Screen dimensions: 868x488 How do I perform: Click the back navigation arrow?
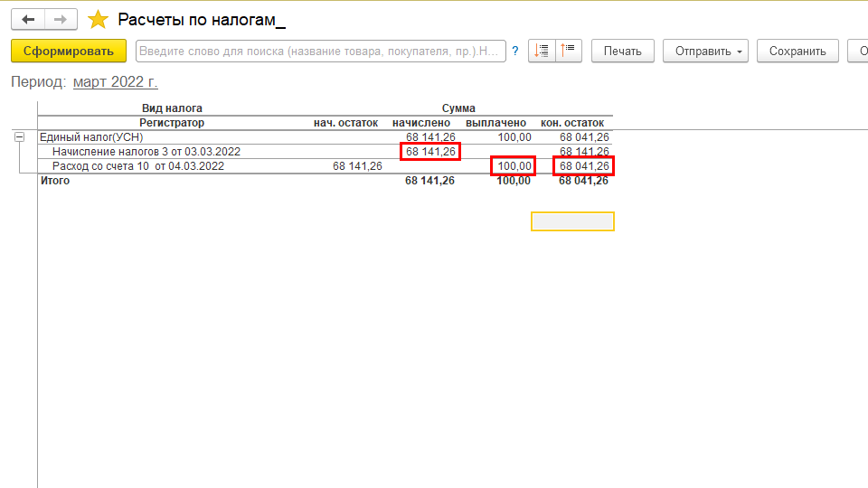click(28, 19)
